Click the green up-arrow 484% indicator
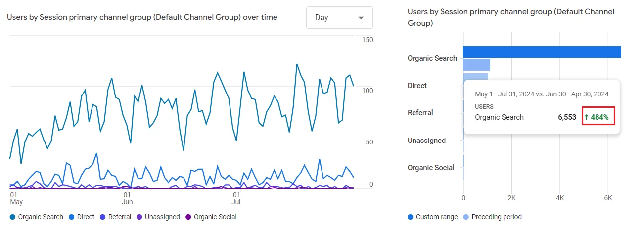 click(x=598, y=117)
